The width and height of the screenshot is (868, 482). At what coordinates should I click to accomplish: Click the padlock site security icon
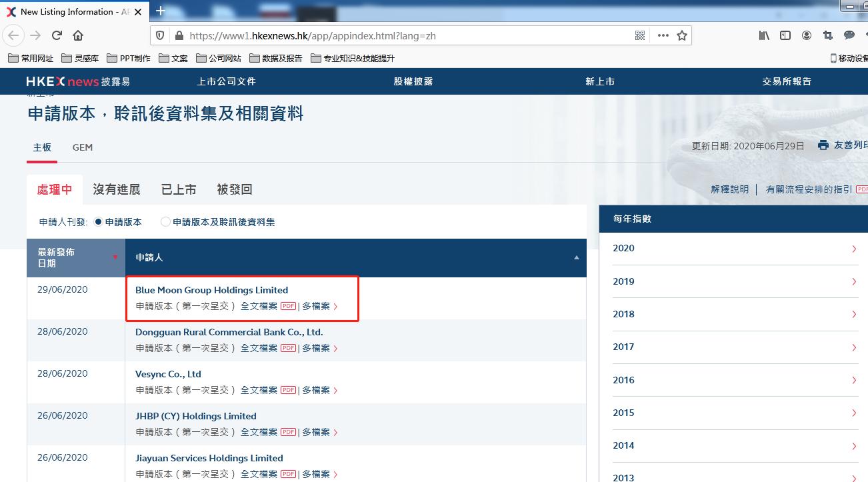(178, 35)
